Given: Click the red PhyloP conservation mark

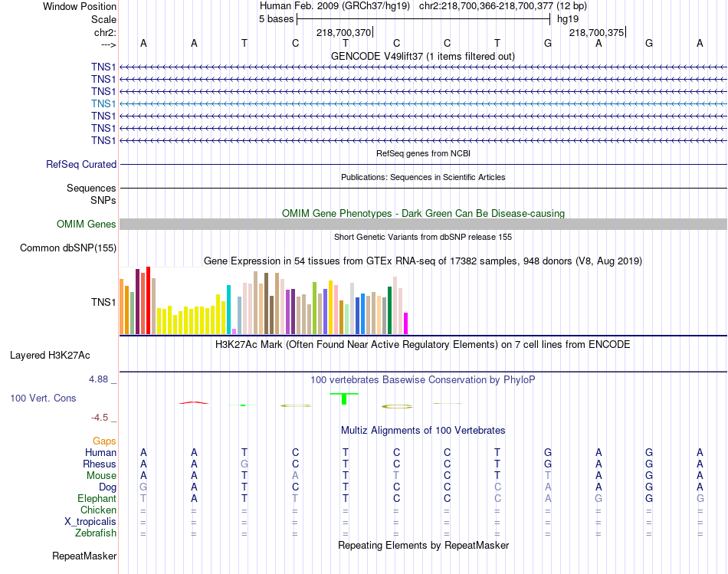Looking at the screenshot, I should [194, 402].
